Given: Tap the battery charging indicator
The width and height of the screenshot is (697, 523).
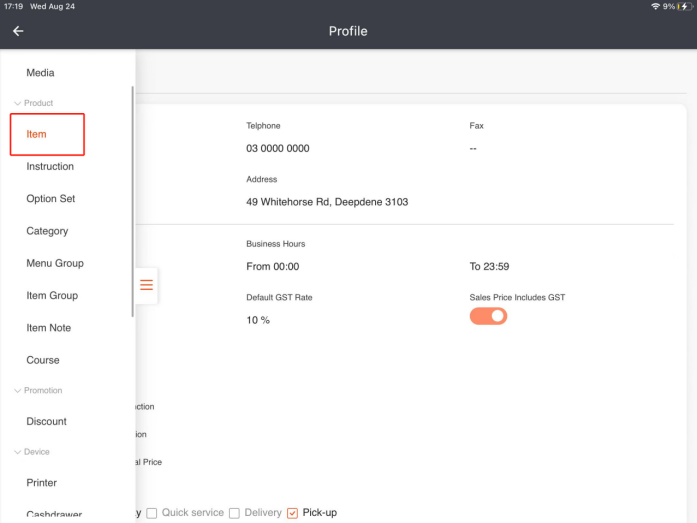Looking at the screenshot, I should (685, 6).
